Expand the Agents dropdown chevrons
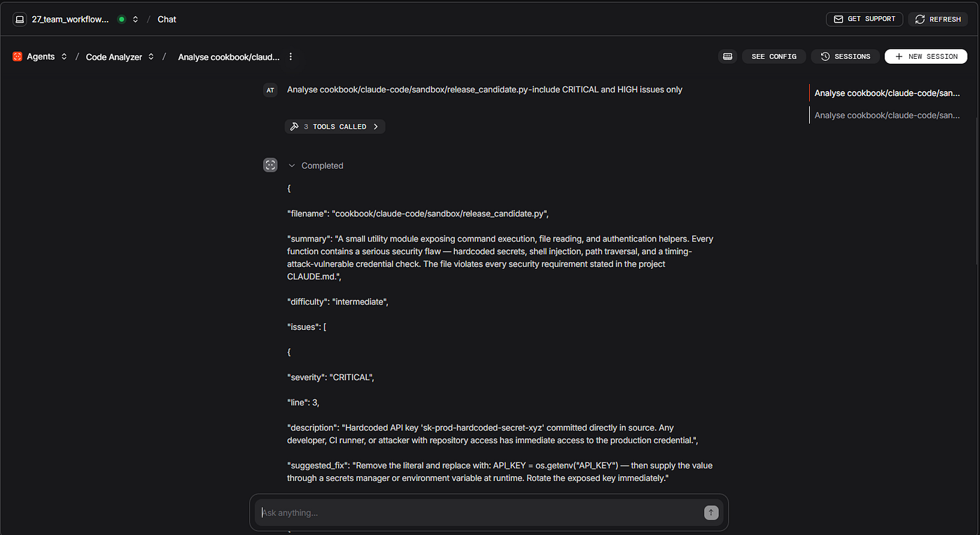Image resolution: width=980 pixels, height=535 pixels. pyautogui.click(x=64, y=57)
